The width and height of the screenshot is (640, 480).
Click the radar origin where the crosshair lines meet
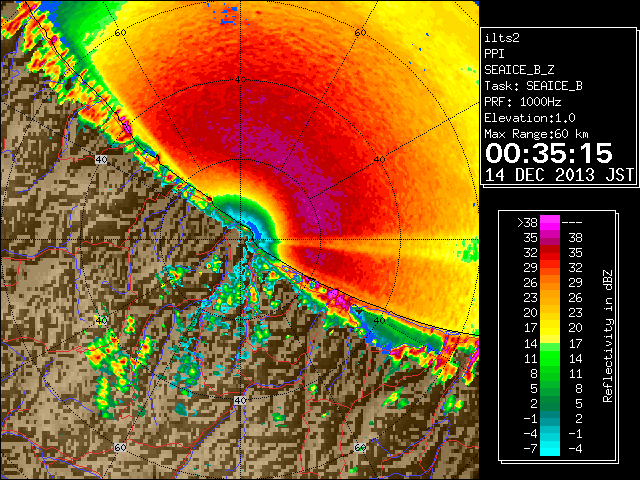pyautogui.click(x=240, y=240)
